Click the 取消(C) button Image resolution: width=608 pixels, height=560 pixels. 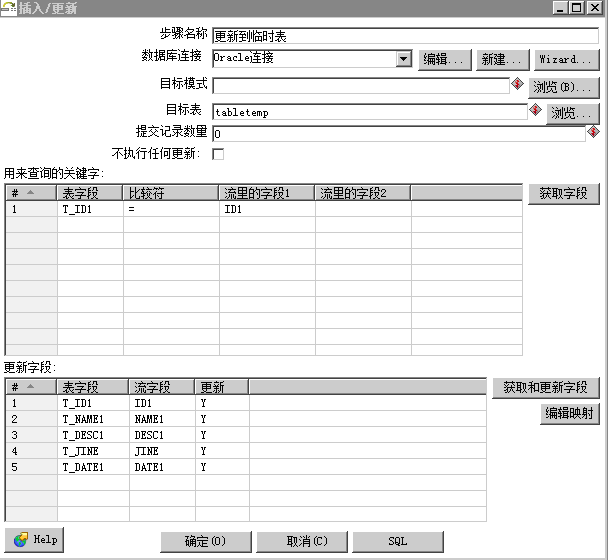(x=302, y=541)
